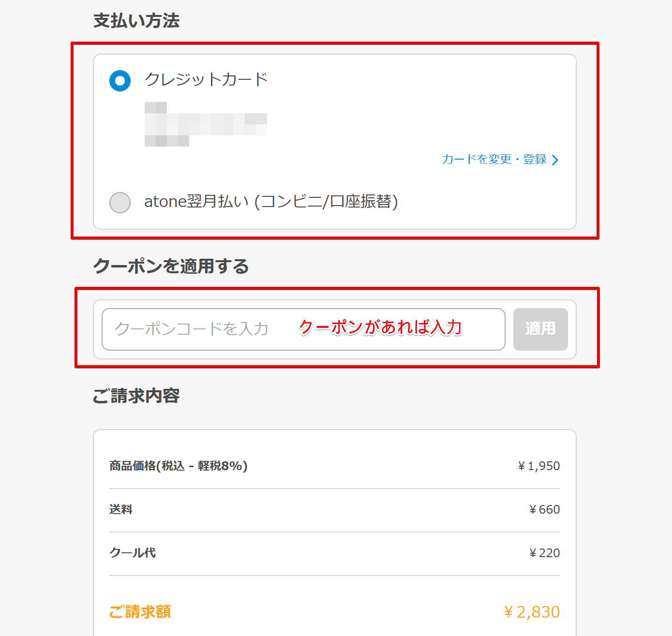The width and height of the screenshot is (672, 636).
Task: Choose atone翌月払い payment radio button
Action: tap(120, 202)
